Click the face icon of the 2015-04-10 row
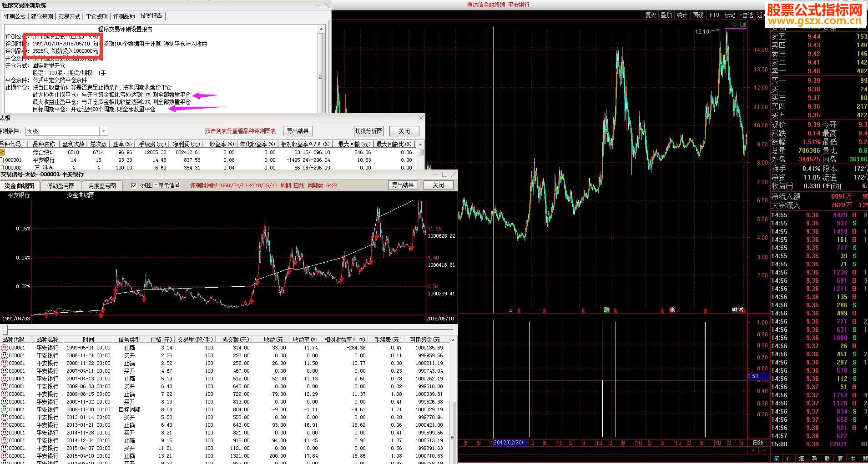This screenshot has width=868, height=464. pos(5,456)
